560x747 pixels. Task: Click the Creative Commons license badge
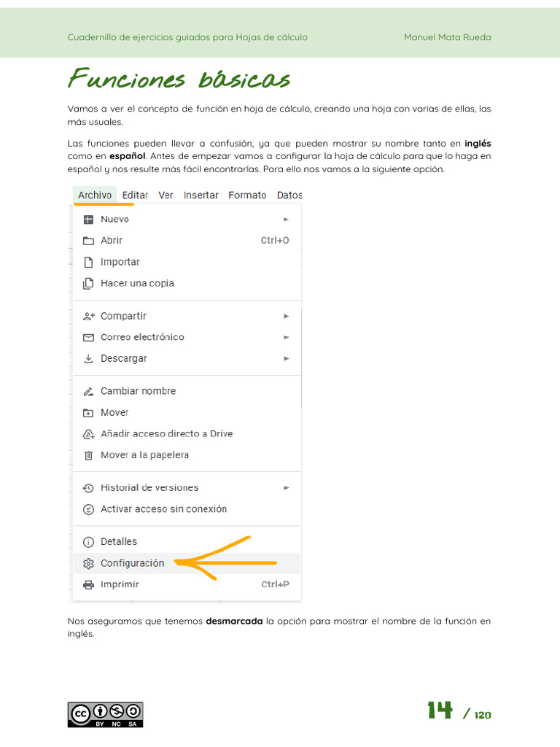click(x=105, y=714)
